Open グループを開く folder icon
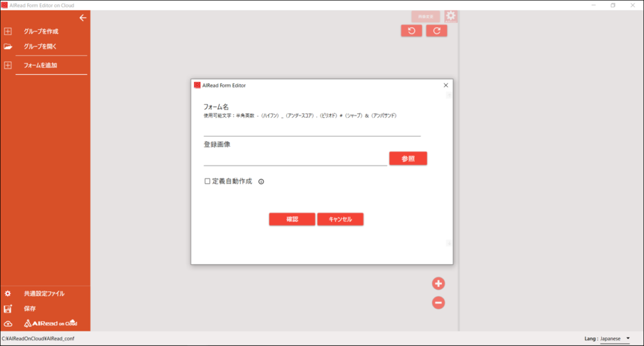The image size is (644, 346). coord(8,47)
